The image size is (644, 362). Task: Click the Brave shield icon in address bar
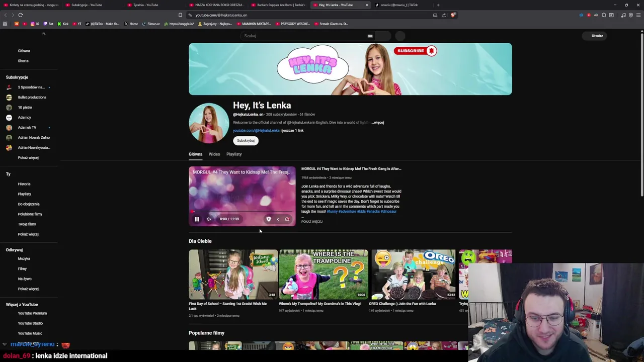coord(453,15)
